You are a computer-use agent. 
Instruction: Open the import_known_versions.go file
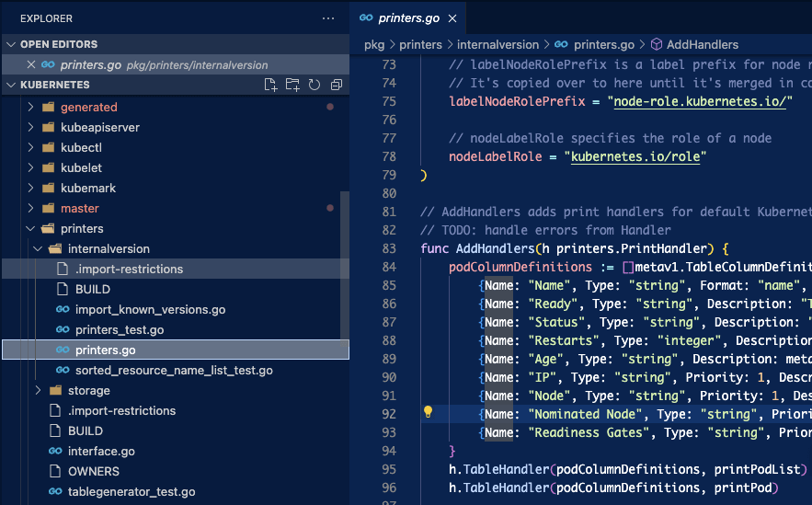coord(150,310)
